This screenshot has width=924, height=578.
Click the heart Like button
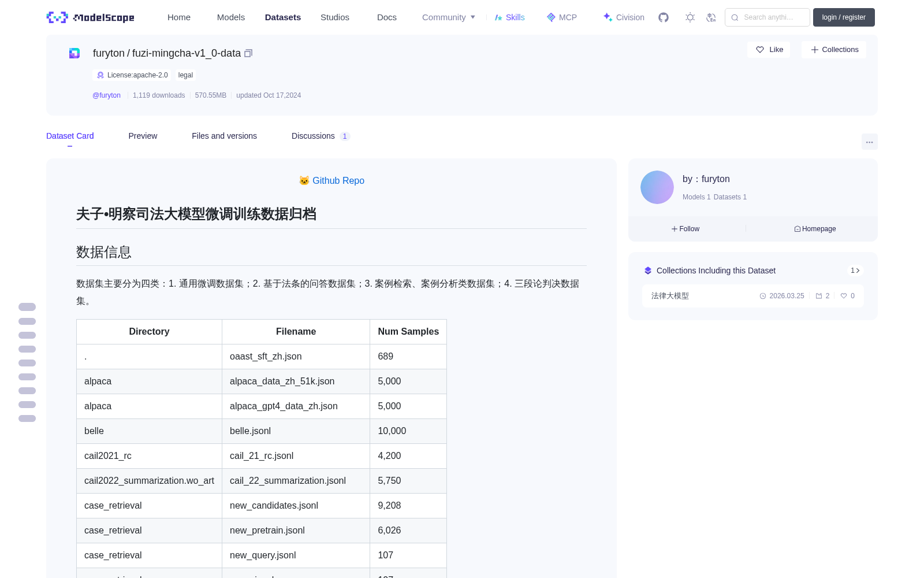769,50
